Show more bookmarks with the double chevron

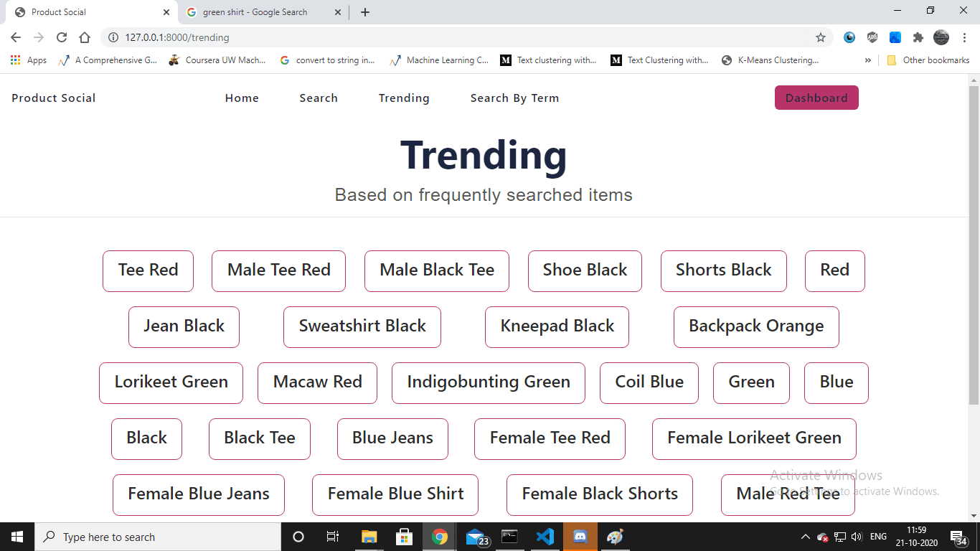pyautogui.click(x=868, y=60)
